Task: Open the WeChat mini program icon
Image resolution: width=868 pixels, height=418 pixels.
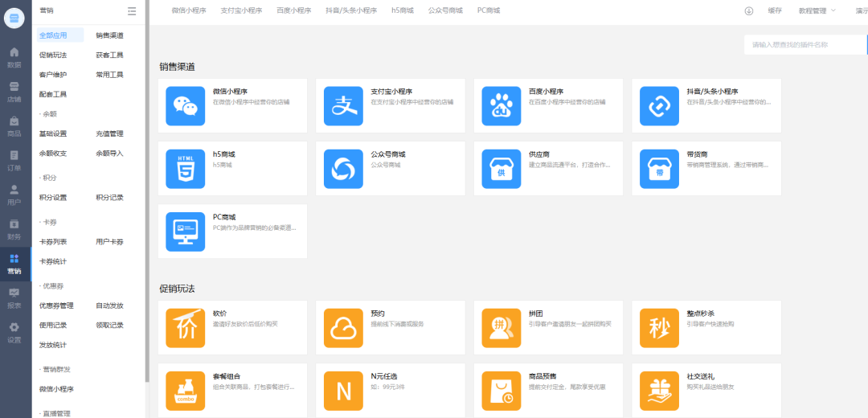Action: 186,106
